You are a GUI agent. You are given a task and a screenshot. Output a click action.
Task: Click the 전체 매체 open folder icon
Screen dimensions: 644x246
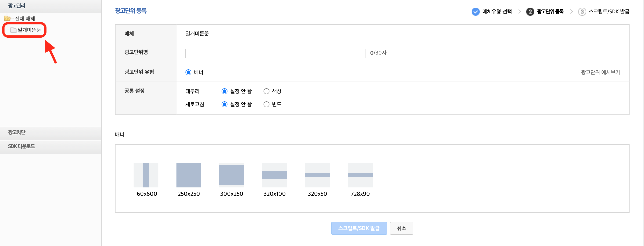(x=7, y=18)
